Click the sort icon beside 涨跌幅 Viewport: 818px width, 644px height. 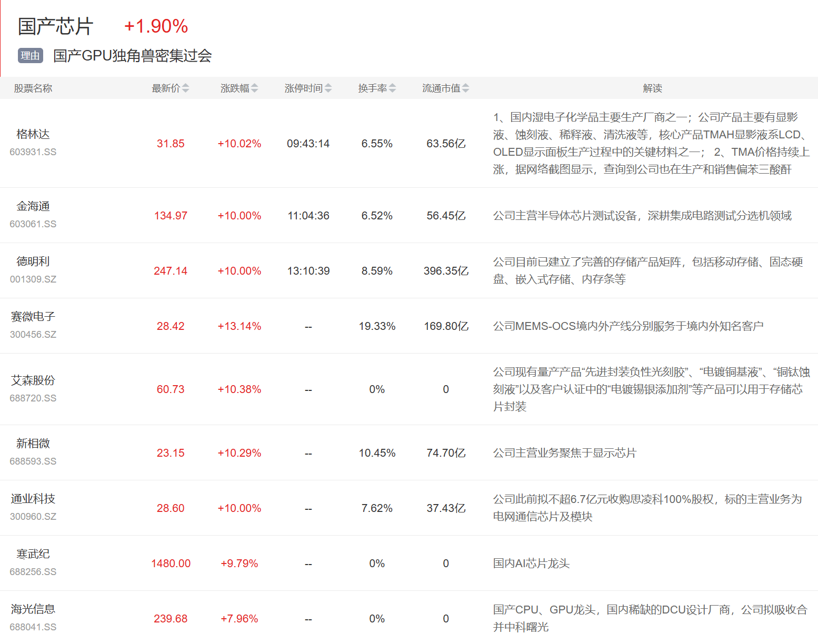(x=254, y=88)
